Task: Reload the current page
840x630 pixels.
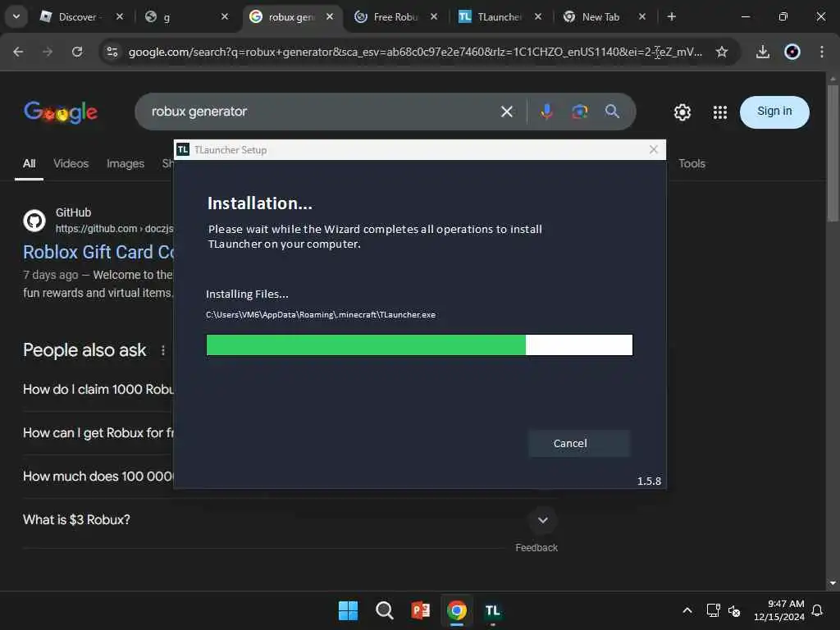Action: pyautogui.click(x=77, y=52)
